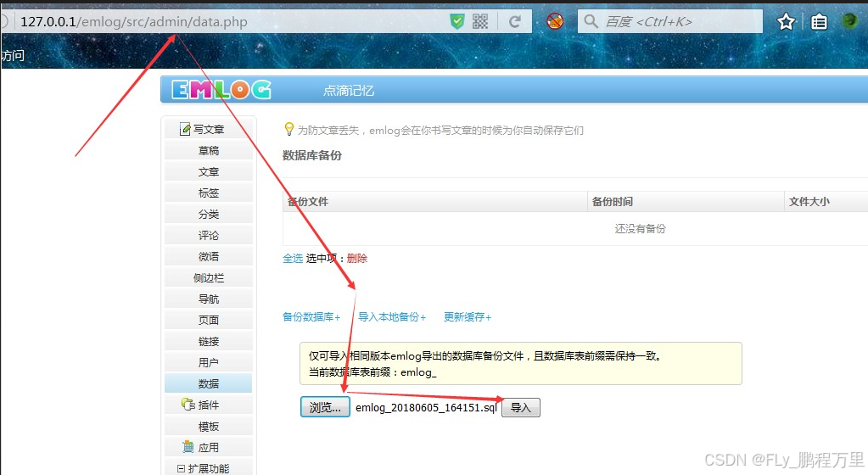
Task: Open 模板 templates sidebar item
Action: pyautogui.click(x=208, y=427)
